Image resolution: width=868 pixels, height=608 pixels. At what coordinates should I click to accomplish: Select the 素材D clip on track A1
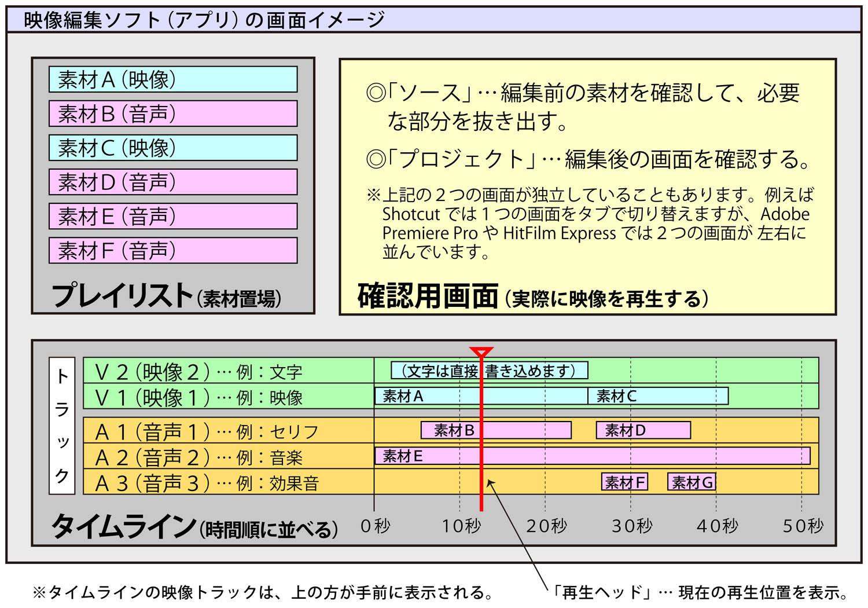coord(643,430)
